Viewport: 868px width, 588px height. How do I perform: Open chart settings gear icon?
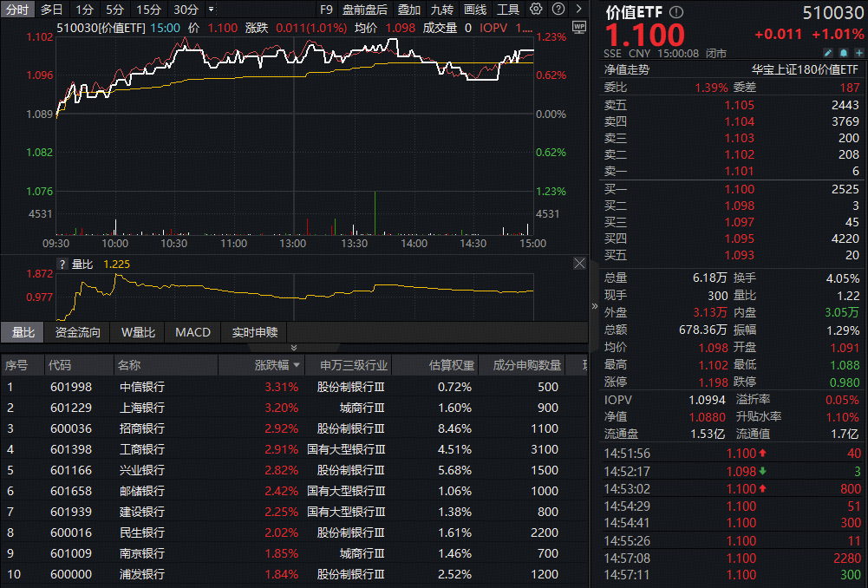click(536, 10)
